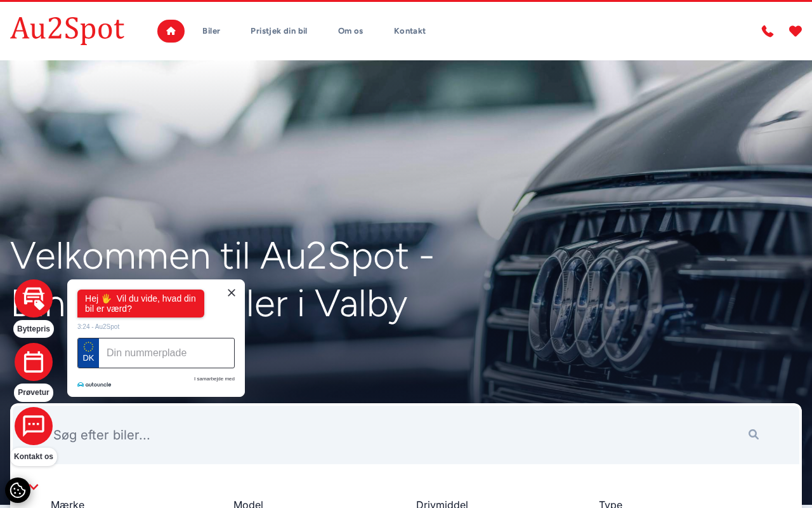Image resolution: width=812 pixels, height=508 pixels.
Task: Open the Prøvetur calendar icon
Action: coord(34,362)
